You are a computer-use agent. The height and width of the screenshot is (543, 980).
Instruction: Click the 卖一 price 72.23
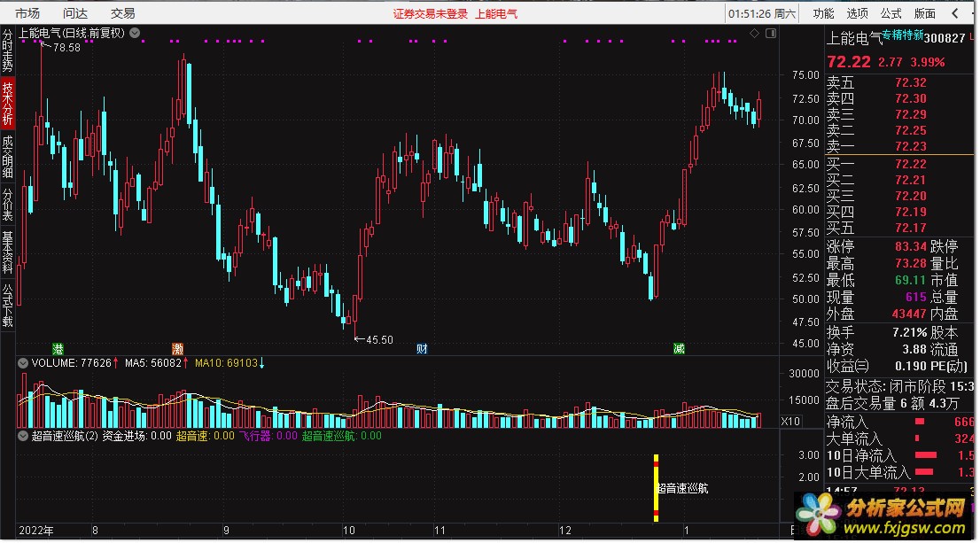911,146
